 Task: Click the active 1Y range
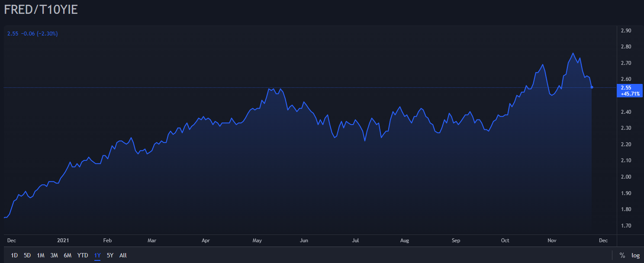[x=97, y=255]
